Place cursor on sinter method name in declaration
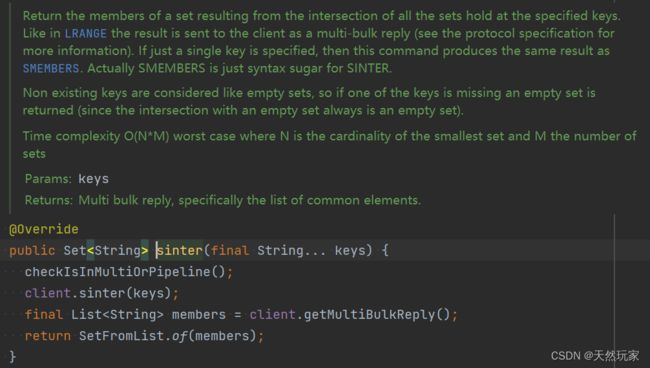Viewport: 650px width, 368px height. (x=179, y=250)
